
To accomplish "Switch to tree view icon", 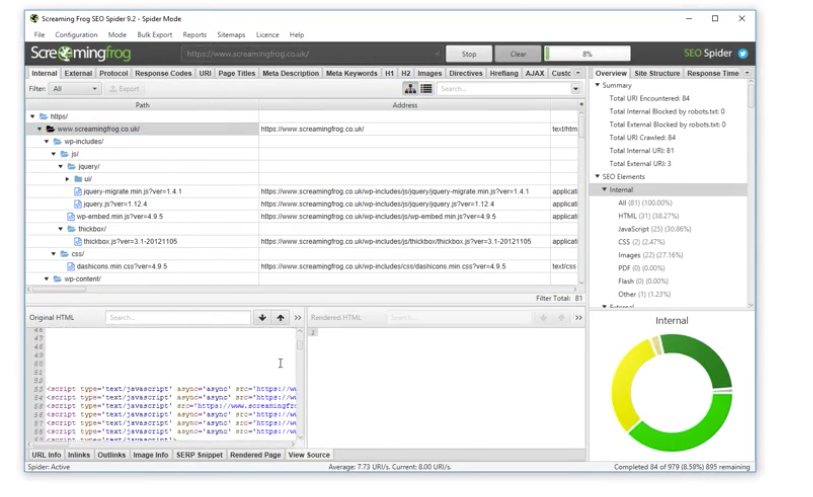I will tap(410, 89).
